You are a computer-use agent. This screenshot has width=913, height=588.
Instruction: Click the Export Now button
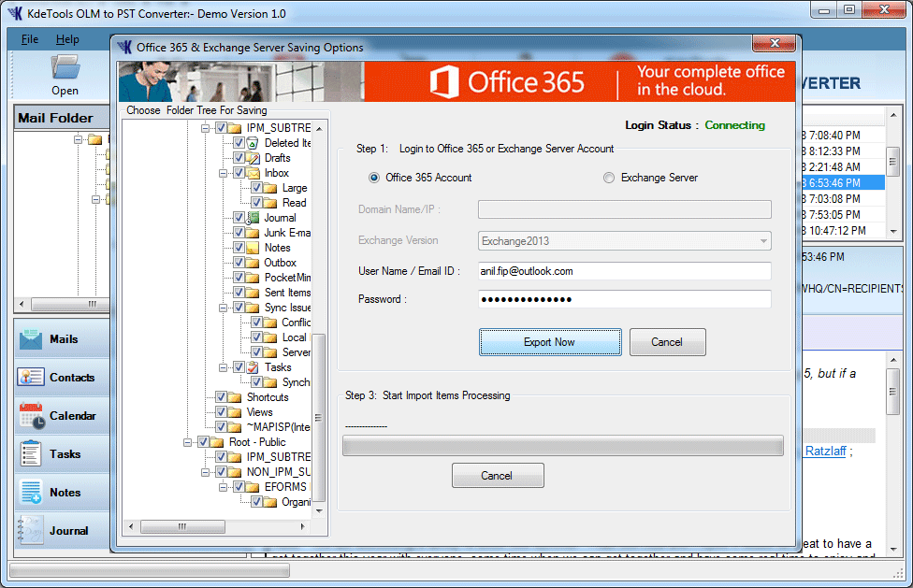[x=550, y=342]
